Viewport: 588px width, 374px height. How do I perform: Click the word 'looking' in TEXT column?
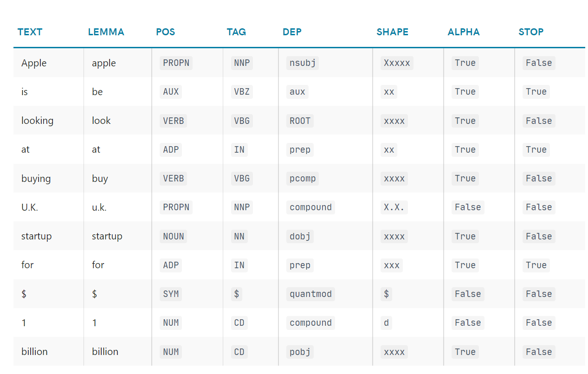[37, 121]
